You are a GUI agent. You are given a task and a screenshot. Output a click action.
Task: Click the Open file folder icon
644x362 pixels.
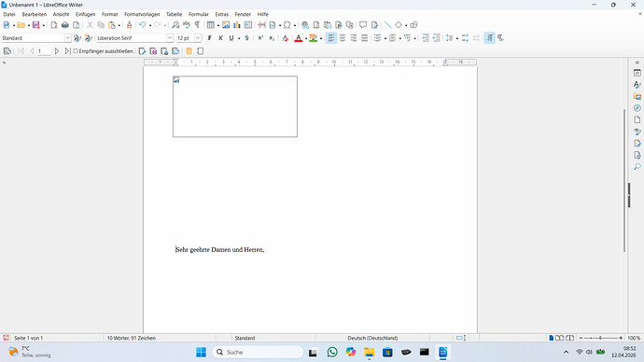pyautogui.click(x=21, y=25)
